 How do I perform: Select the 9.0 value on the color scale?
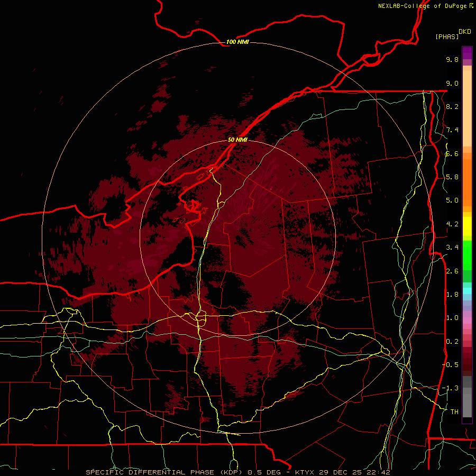pyautogui.click(x=452, y=83)
